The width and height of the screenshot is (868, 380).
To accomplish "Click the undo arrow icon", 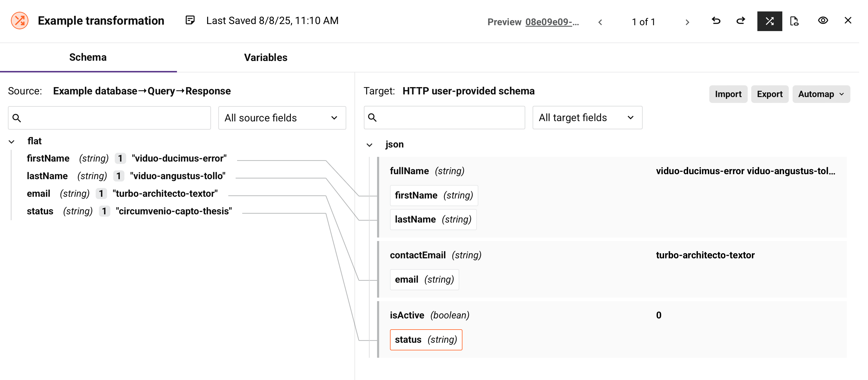I will coord(716,21).
